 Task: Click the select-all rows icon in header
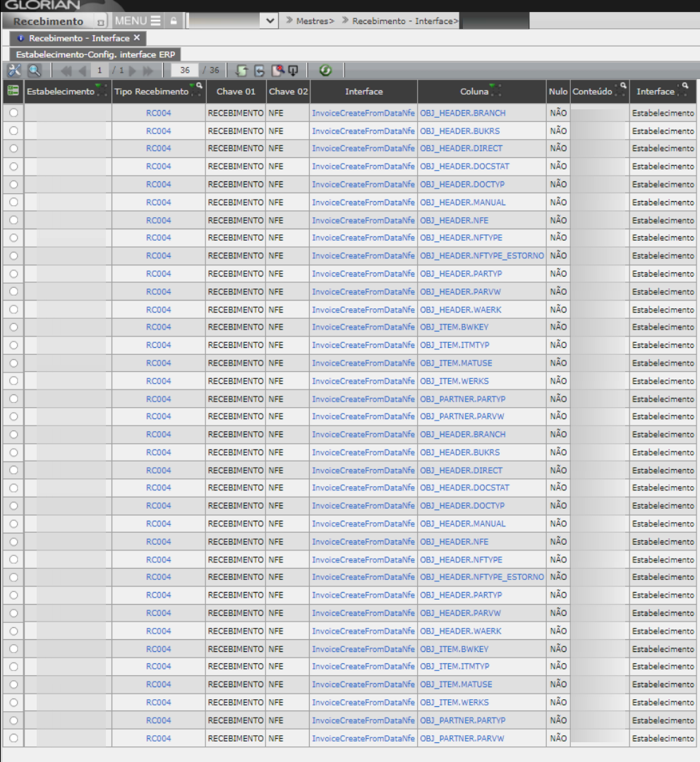[x=13, y=91]
